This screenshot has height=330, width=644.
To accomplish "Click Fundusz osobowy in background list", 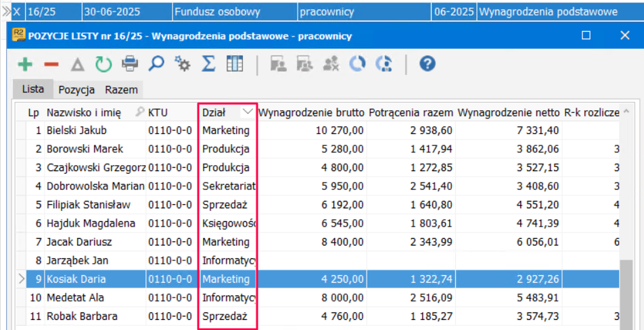I will coord(235,12).
